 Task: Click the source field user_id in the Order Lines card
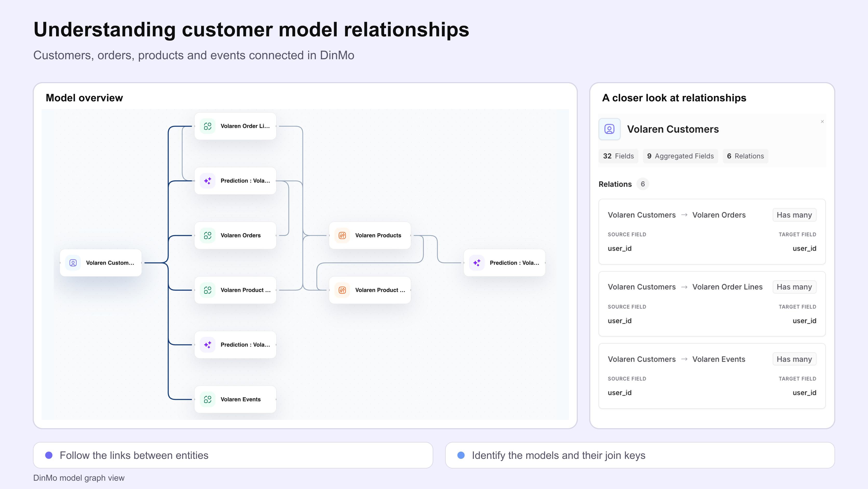click(x=619, y=321)
